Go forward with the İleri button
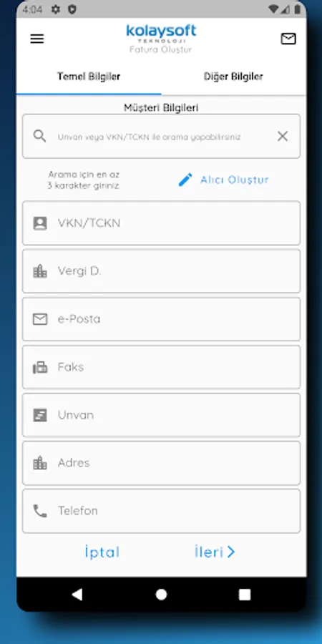 point(215,552)
